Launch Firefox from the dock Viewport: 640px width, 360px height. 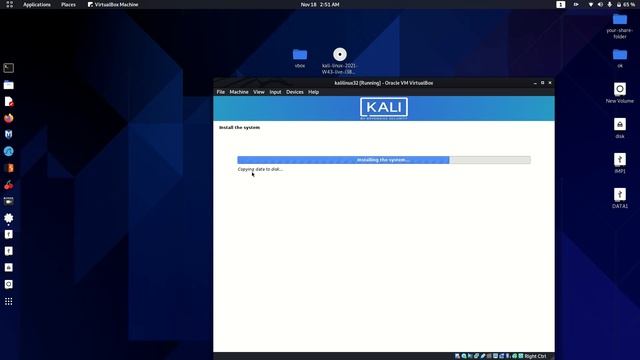pyautogui.click(x=9, y=118)
